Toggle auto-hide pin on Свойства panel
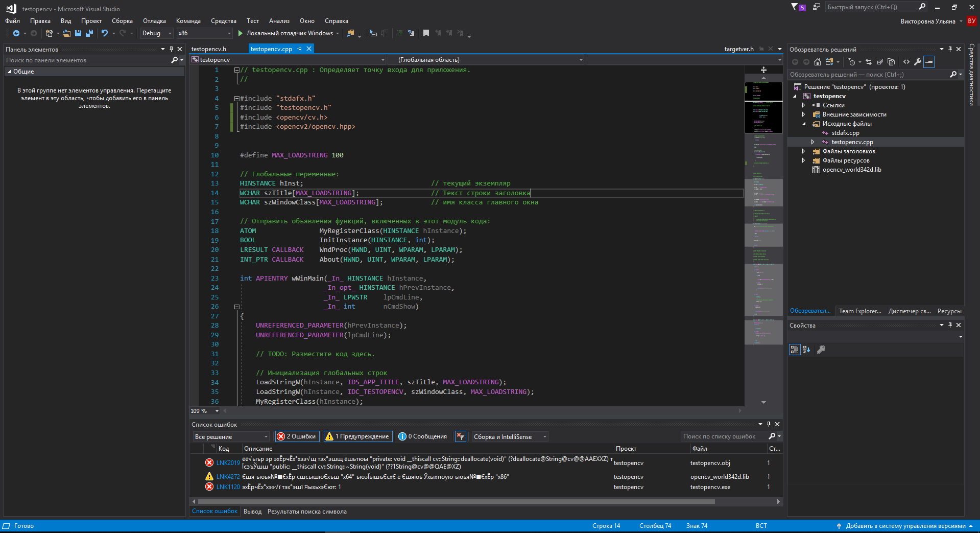Viewport: 980px width, 533px height. click(950, 325)
